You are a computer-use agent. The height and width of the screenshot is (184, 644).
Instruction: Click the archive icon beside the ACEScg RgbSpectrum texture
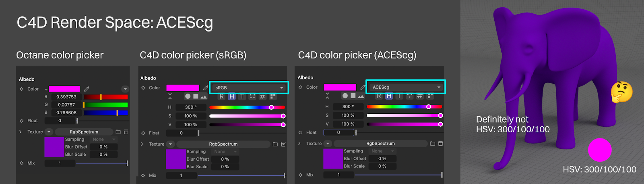coord(440,144)
